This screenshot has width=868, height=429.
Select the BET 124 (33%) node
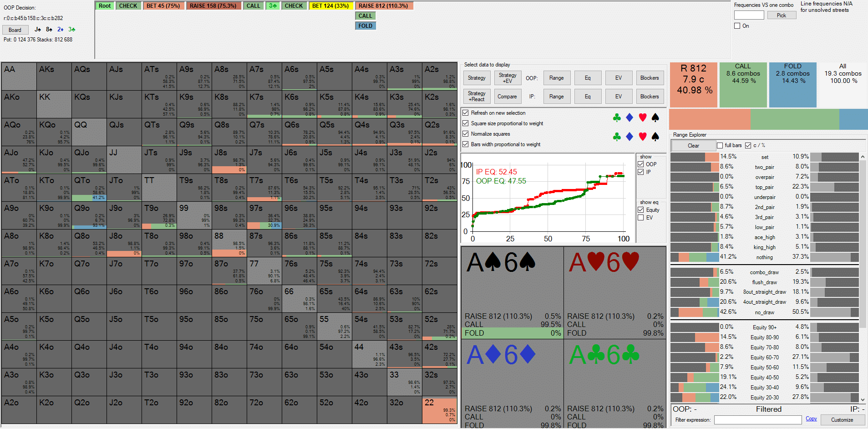[330, 6]
